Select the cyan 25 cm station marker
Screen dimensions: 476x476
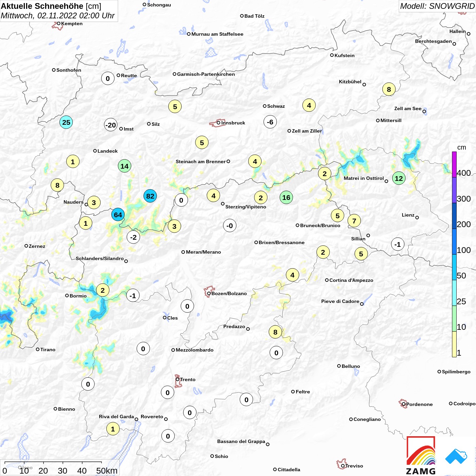pyautogui.click(x=66, y=122)
